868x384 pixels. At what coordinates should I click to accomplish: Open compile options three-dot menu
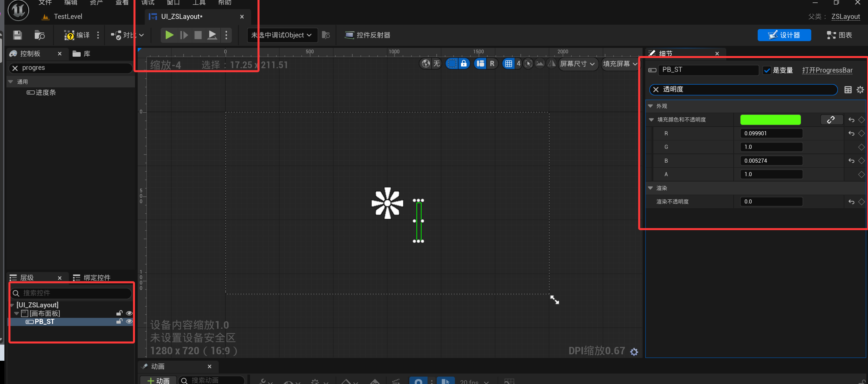(x=98, y=35)
